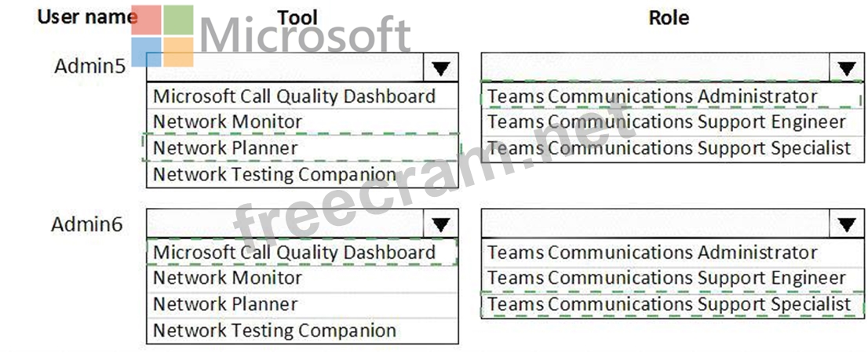Choose Network Monitor in Admin6 tool list

pyautogui.click(x=228, y=278)
